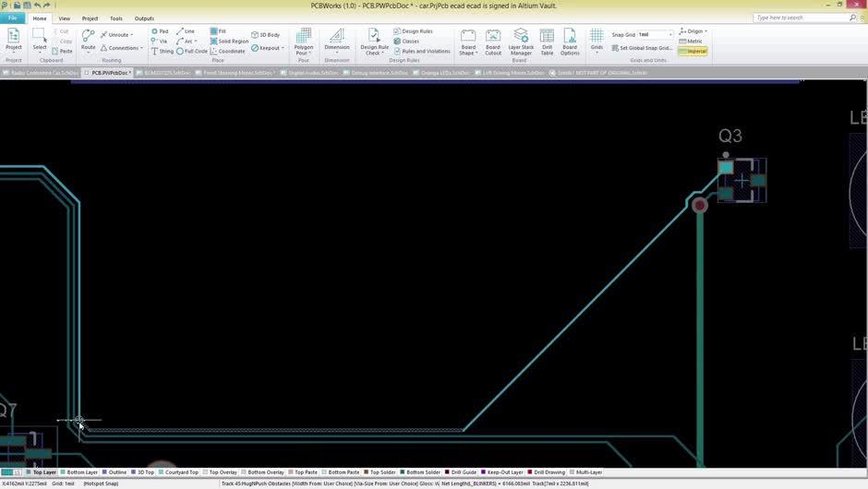Screen dimensions: 868x489
Task: Select the Drill Drawing layer tab
Action: [547, 472]
